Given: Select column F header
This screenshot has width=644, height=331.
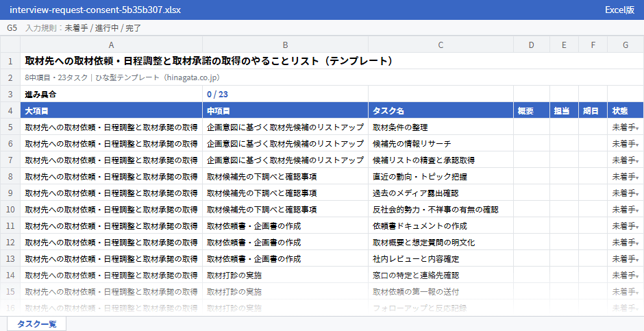Looking at the screenshot, I should click(x=593, y=45).
